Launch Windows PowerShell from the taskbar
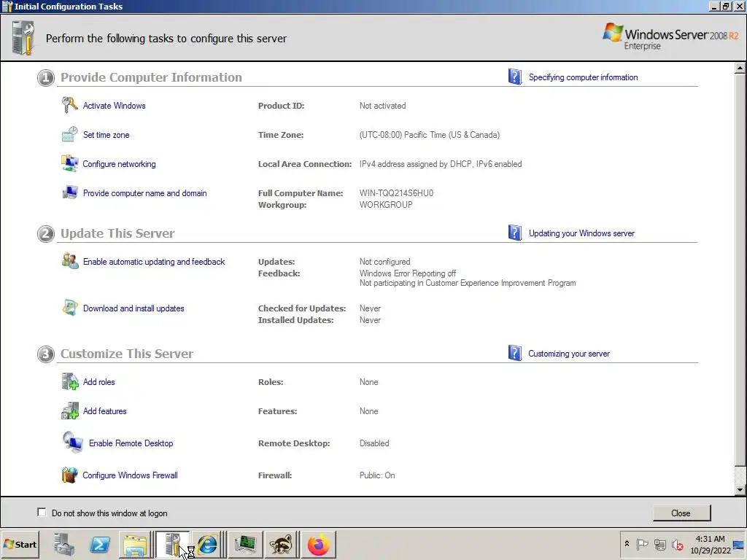747x560 pixels. [x=100, y=544]
